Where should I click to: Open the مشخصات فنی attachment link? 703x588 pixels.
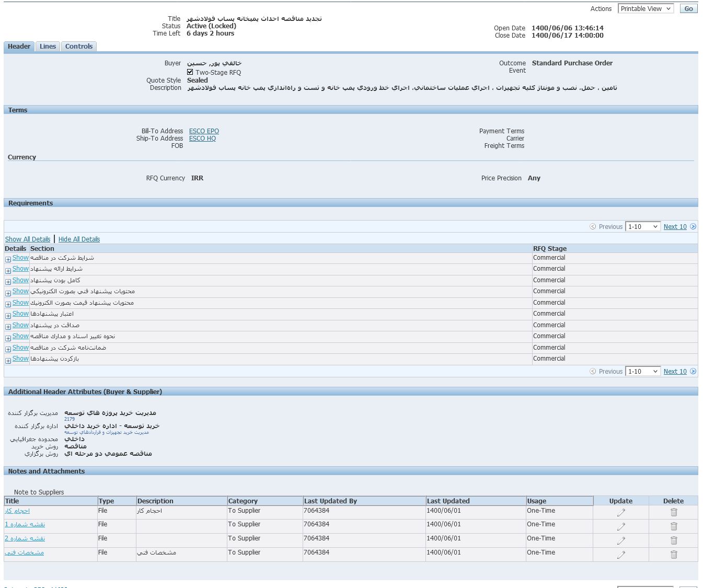coord(24,552)
